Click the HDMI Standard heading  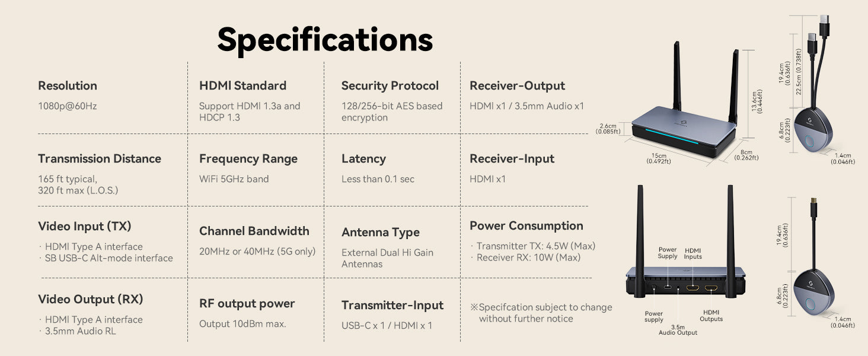242,85
